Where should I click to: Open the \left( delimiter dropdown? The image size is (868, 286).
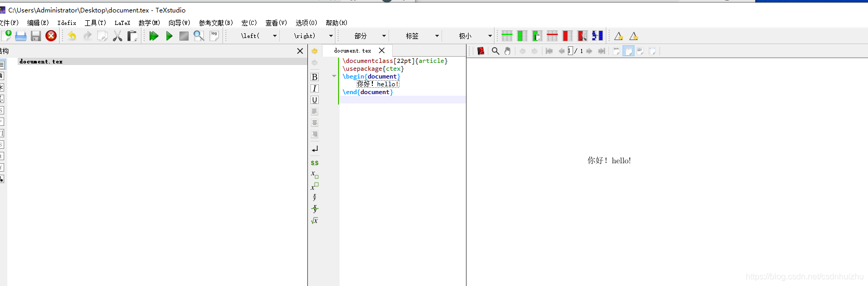(x=275, y=36)
